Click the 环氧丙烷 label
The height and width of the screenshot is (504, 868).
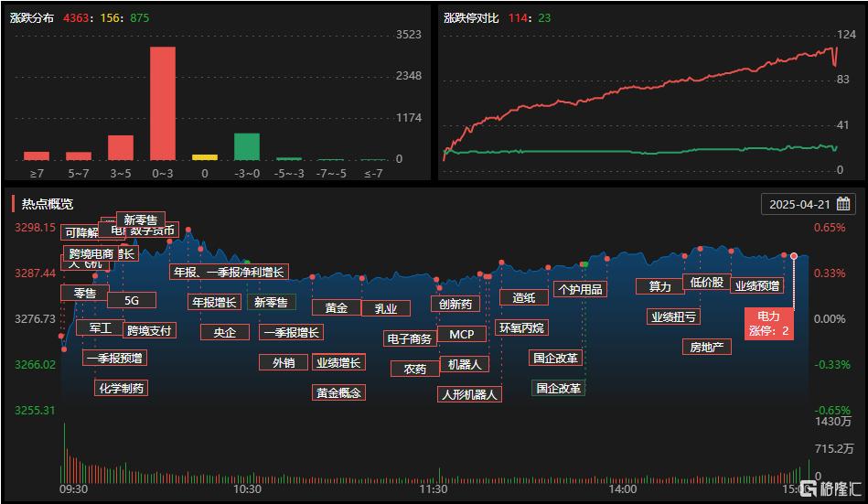point(522,327)
